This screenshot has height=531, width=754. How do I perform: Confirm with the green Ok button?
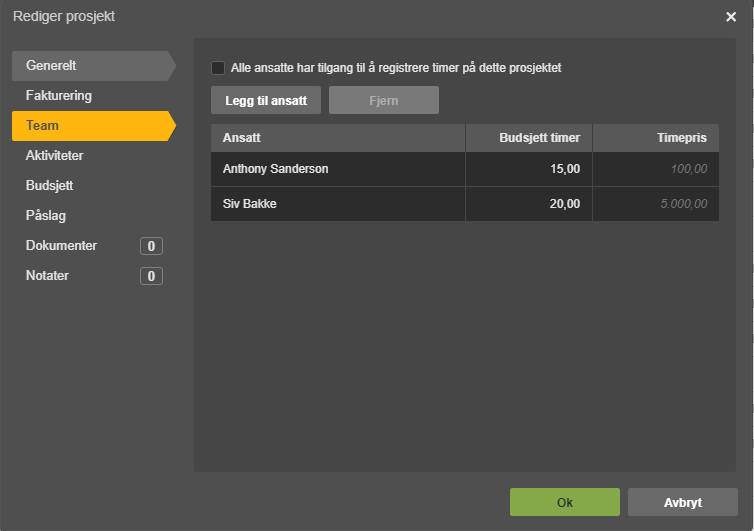pyautogui.click(x=565, y=502)
